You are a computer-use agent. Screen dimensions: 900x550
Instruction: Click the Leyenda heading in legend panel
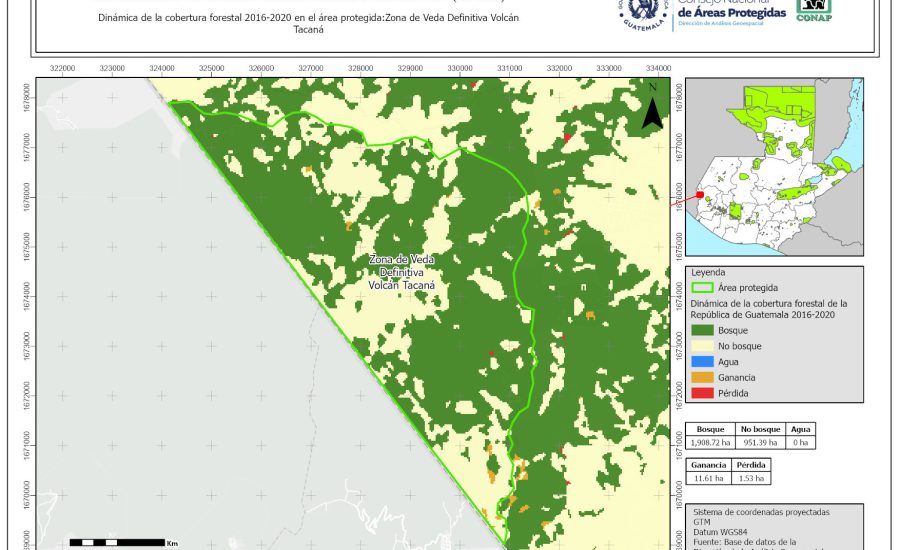(x=708, y=271)
